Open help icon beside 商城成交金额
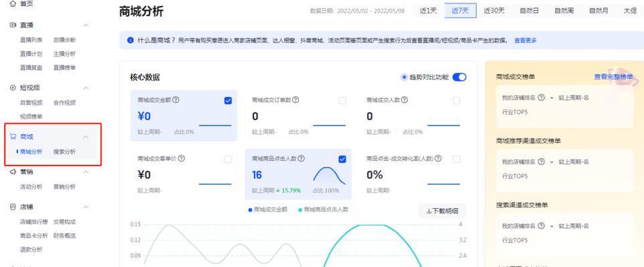 click(176, 99)
